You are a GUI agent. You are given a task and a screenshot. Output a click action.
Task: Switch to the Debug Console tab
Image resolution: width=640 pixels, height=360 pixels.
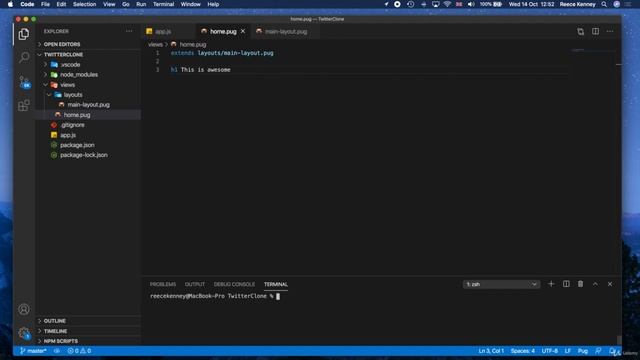(x=234, y=284)
